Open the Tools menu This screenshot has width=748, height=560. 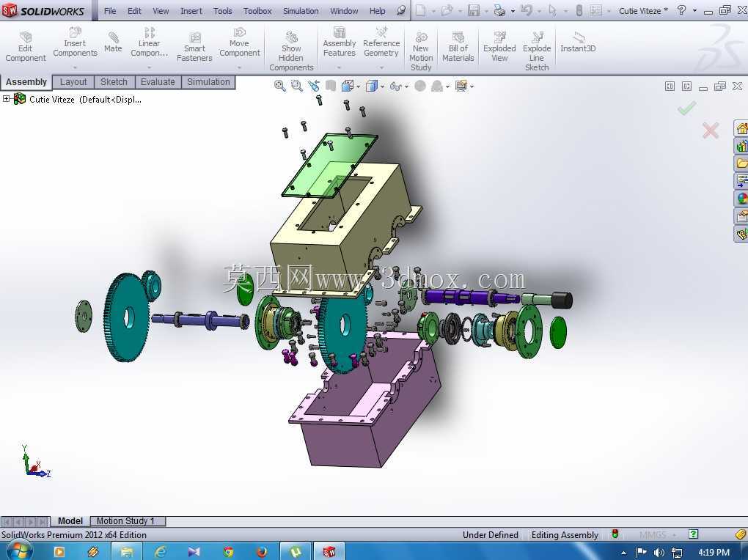[x=223, y=10]
